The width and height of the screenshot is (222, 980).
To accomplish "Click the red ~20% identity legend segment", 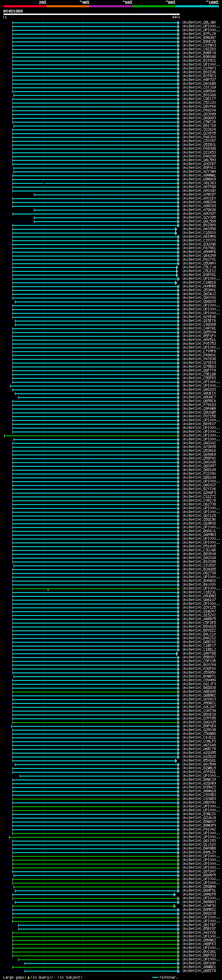I will 25,6.
